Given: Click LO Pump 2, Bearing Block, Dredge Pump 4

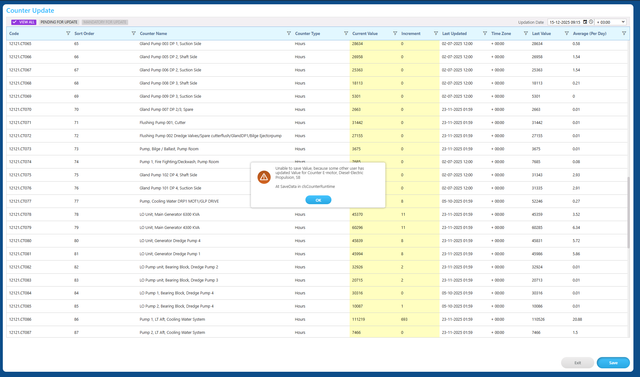Looking at the screenshot, I should pyautogui.click(x=176, y=306).
